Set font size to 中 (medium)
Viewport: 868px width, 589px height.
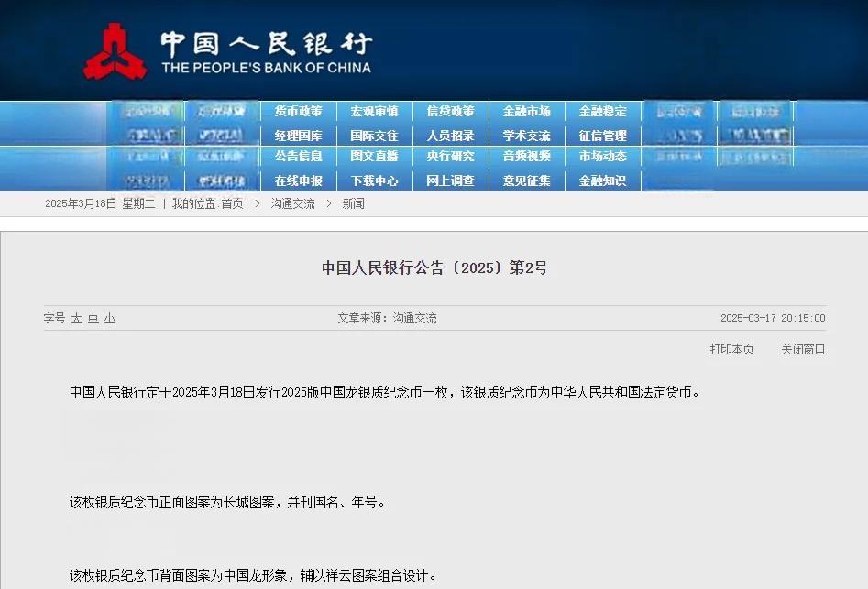coord(93,318)
